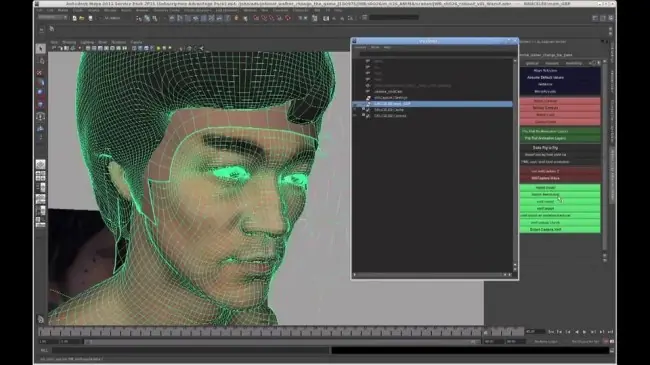650x365 pixels.
Task: Toggle Snap to grids magnet
Action: pyautogui.click(x=256, y=18)
